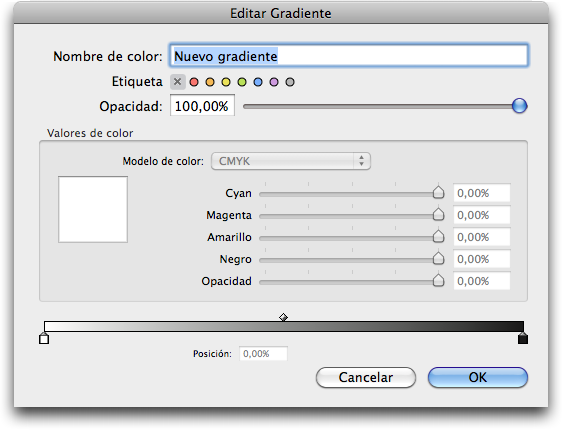The width and height of the screenshot is (562, 430).
Task: Select the black gradient stop handle
Action: (523, 338)
